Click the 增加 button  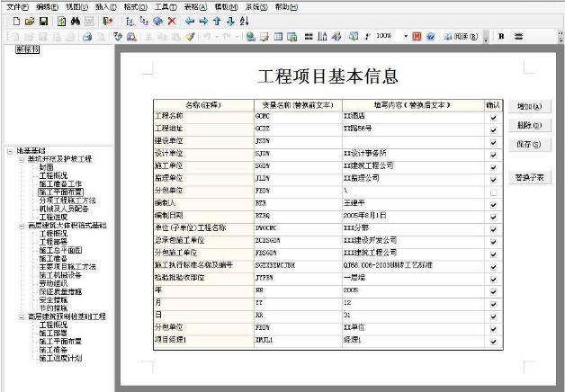[529, 106]
